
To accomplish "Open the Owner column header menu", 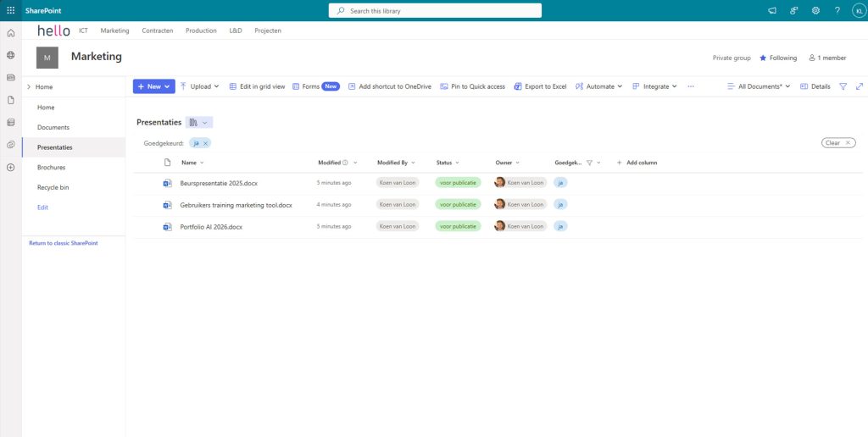I will [x=508, y=163].
